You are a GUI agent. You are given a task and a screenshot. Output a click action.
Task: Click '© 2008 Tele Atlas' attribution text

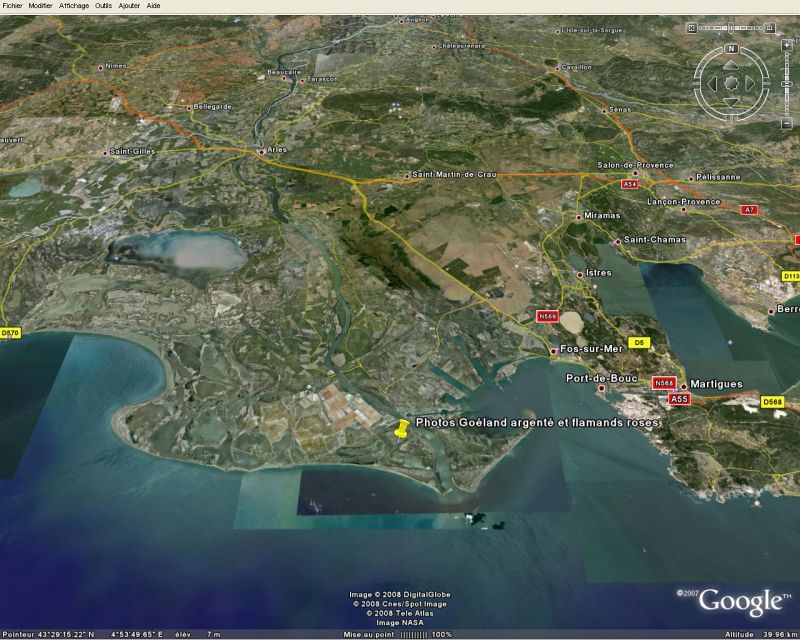(399, 613)
